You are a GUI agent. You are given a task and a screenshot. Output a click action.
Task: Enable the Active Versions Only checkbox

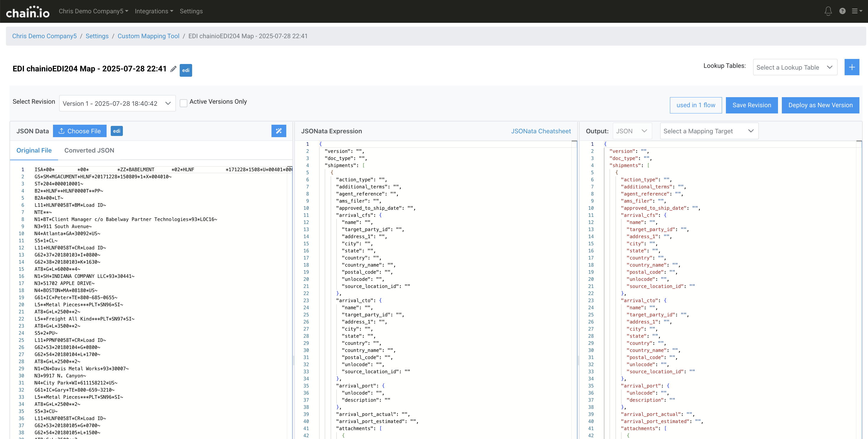tap(183, 103)
